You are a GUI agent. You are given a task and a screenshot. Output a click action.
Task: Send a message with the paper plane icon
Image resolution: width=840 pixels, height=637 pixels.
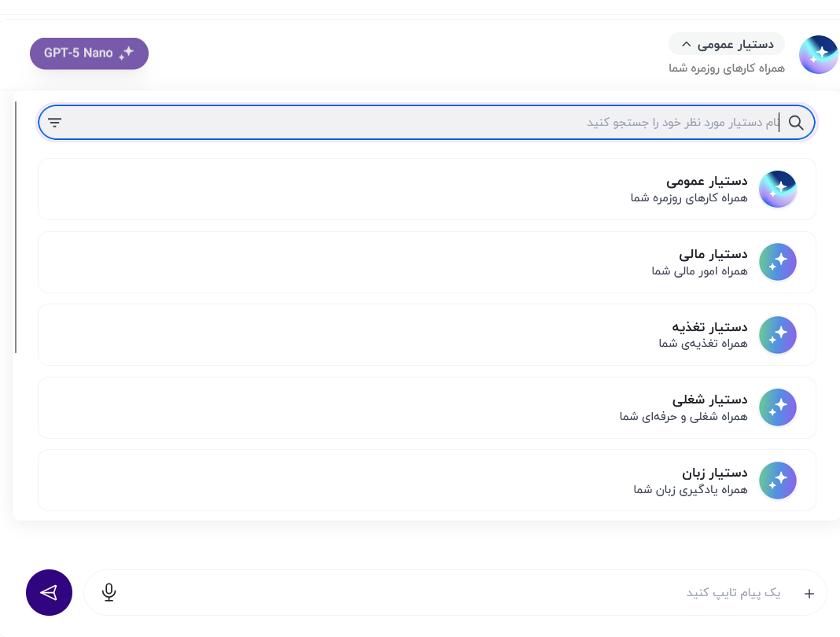49,592
